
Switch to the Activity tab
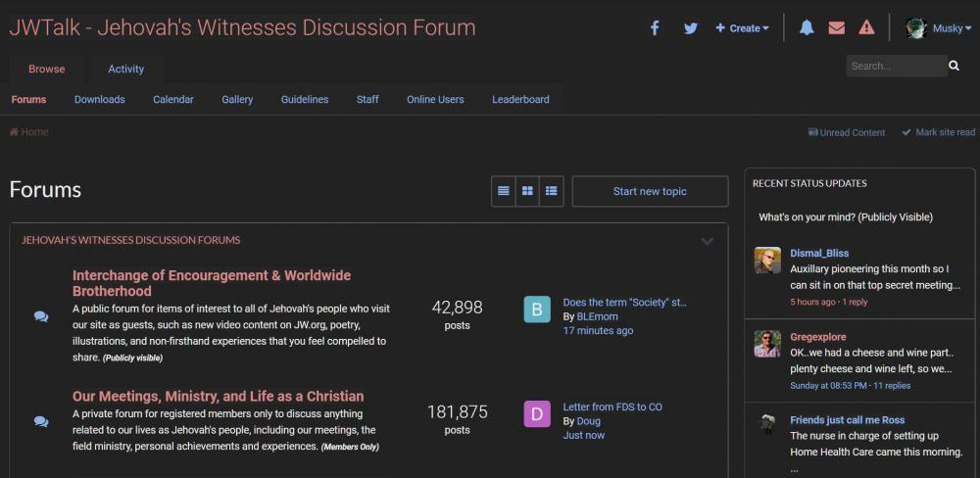click(125, 70)
